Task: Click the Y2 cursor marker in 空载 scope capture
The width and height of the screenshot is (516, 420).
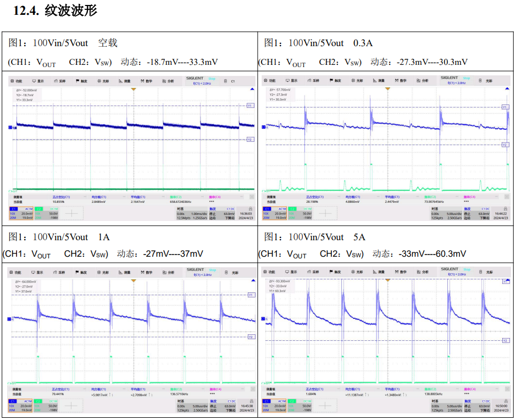Action: [251, 140]
